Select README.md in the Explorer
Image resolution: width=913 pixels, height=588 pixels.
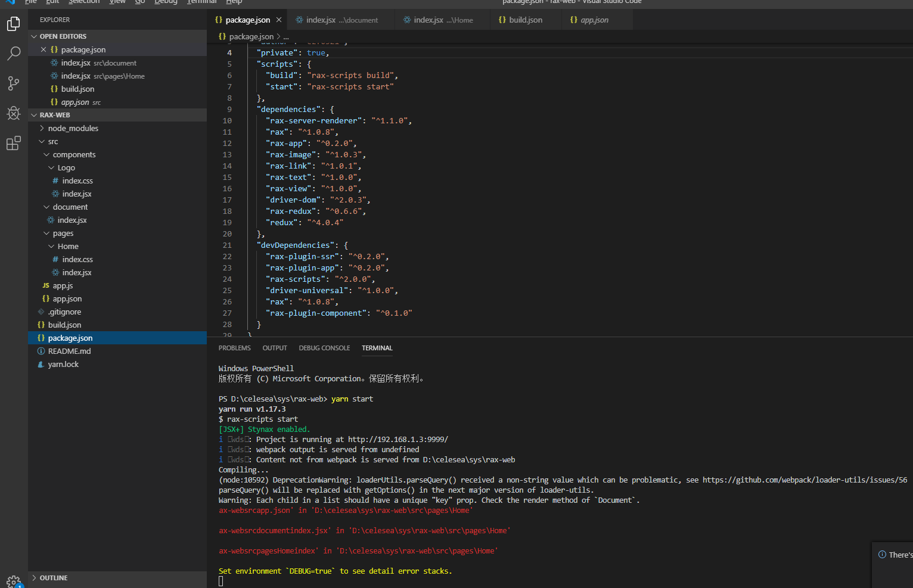[69, 351]
